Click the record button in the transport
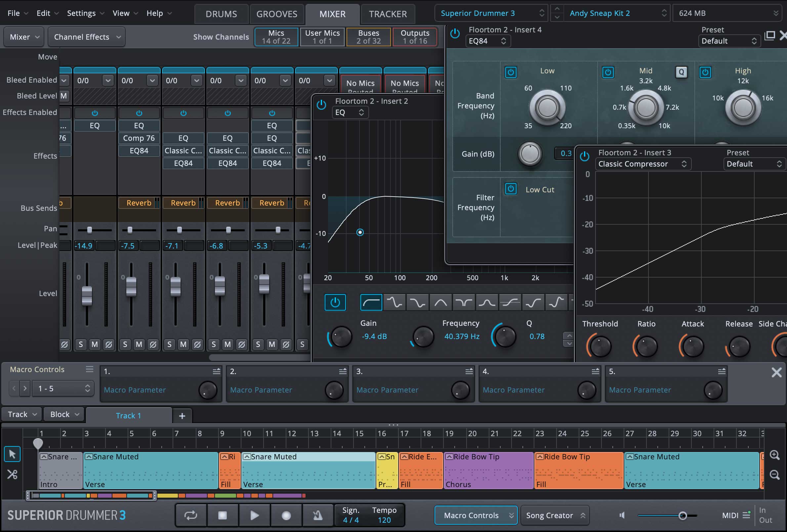This screenshot has height=532, width=787. (286, 515)
